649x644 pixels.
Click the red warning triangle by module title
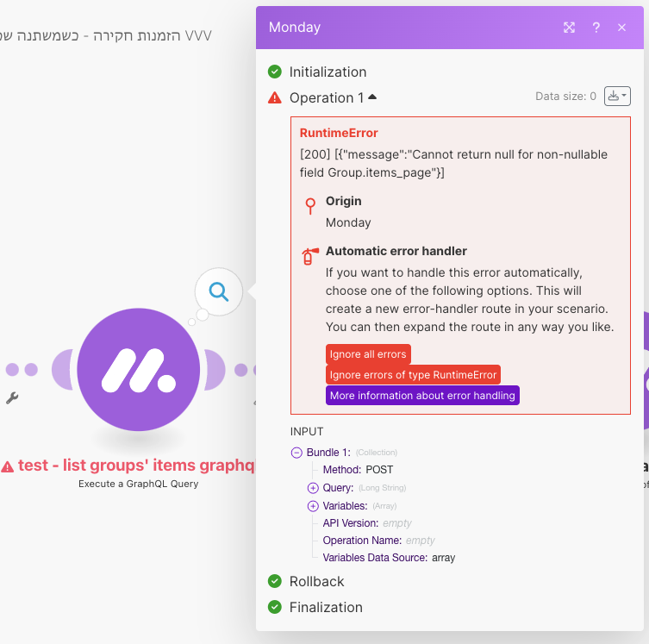point(8,467)
